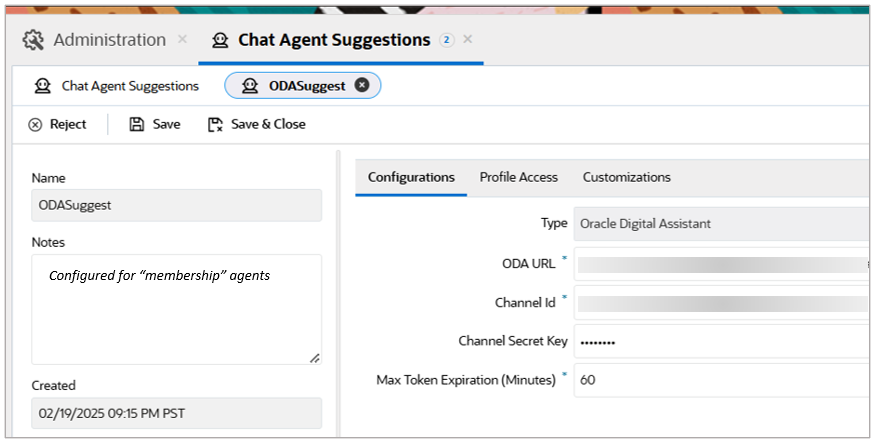
Task: Open the Chat Agent Suggestions list subtab
Action: (117, 86)
